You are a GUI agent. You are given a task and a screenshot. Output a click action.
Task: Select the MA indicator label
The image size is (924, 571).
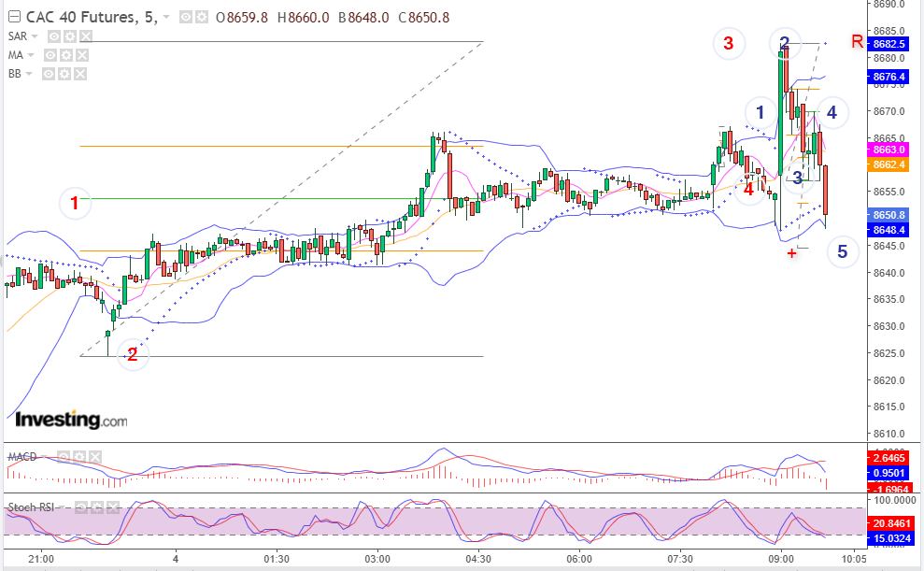tap(16, 55)
